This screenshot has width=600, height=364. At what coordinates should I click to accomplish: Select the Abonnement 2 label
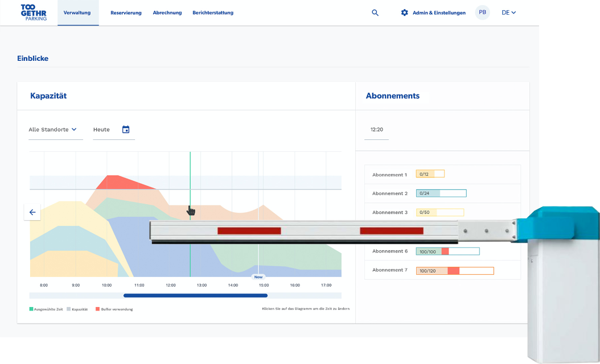pos(390,193)
